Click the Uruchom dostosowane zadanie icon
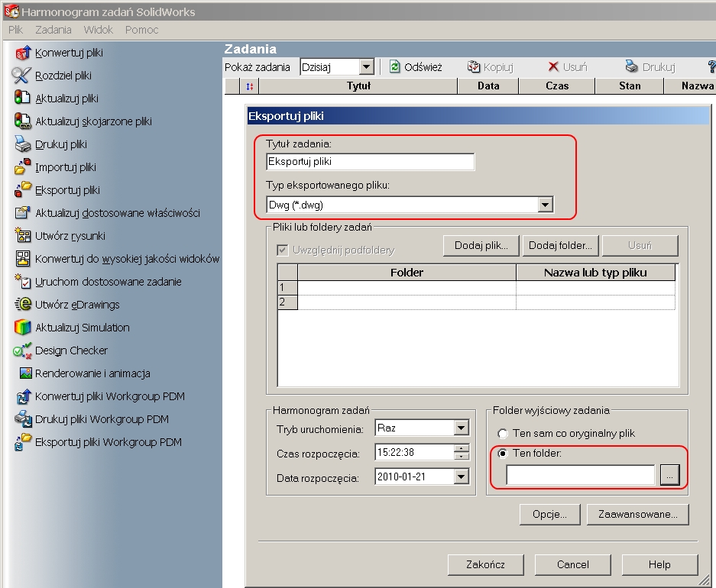 (22, 282)
